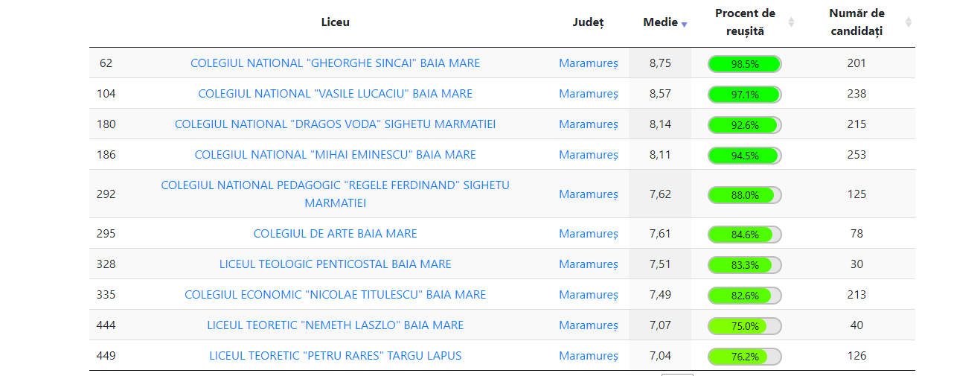Click the Procent de reușită sort arrows
The height and width of the screenshot is (376, 980).
[791, 22]
